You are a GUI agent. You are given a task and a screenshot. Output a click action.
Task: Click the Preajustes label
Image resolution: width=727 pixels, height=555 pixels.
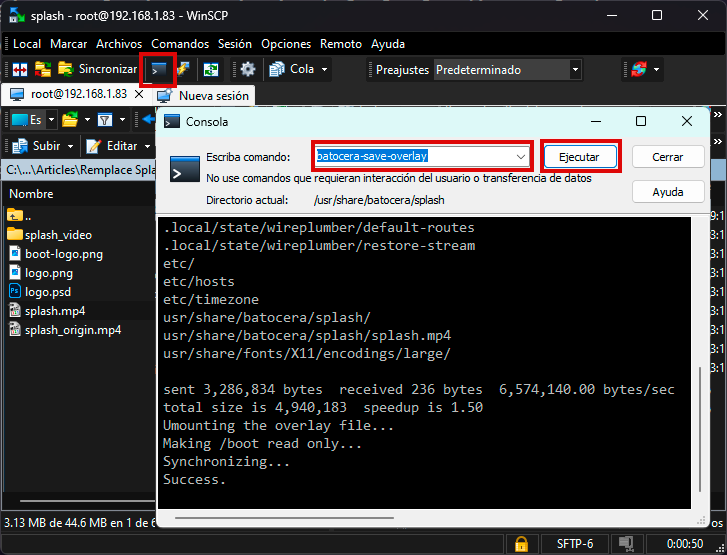[x=402, y=70]
